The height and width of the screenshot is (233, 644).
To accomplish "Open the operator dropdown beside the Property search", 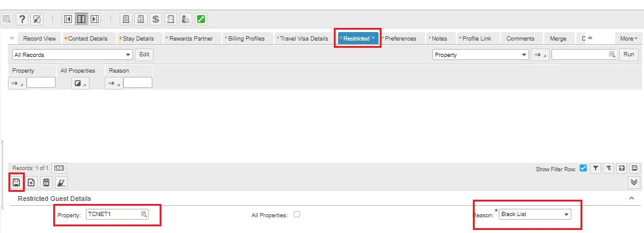I will tap(539, 54).
